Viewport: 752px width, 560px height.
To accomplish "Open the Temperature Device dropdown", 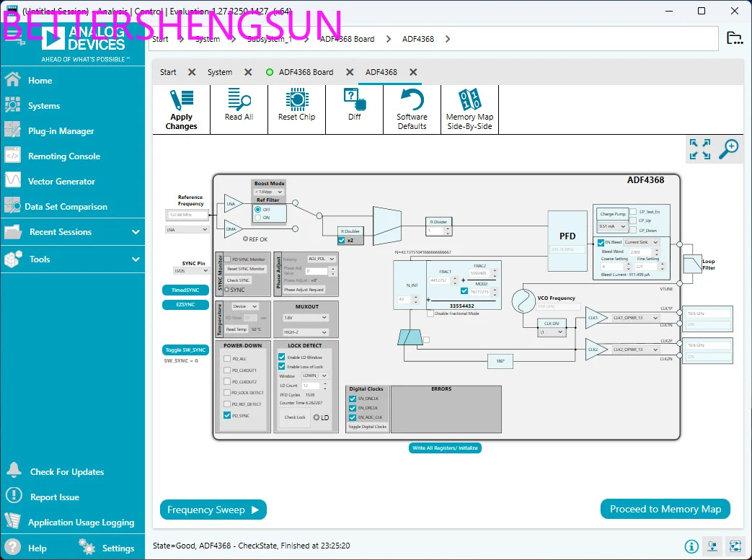I will [244, 306].
